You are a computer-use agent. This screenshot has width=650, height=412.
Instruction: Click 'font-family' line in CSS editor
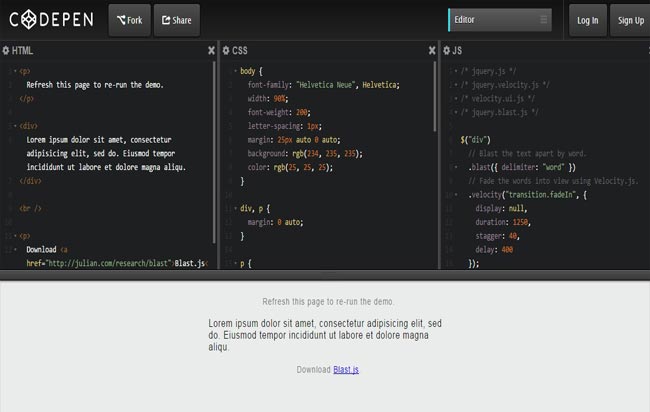[324, 85]
